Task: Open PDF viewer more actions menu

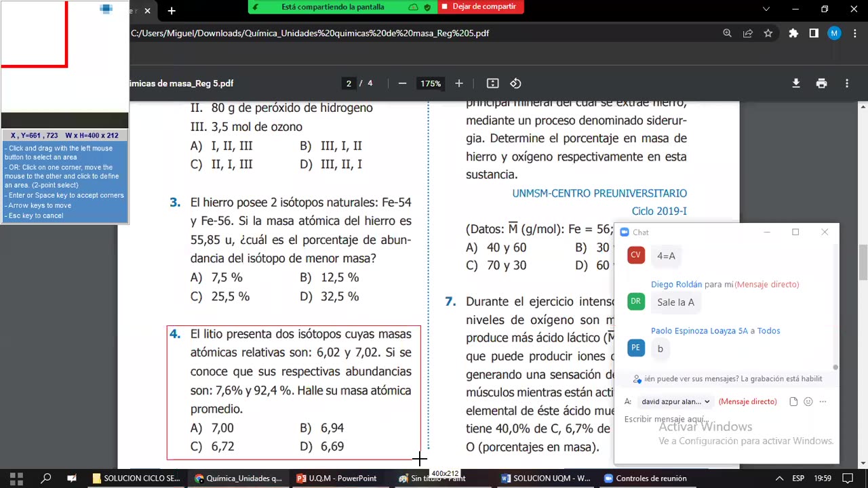Action: tap(846, 83)
